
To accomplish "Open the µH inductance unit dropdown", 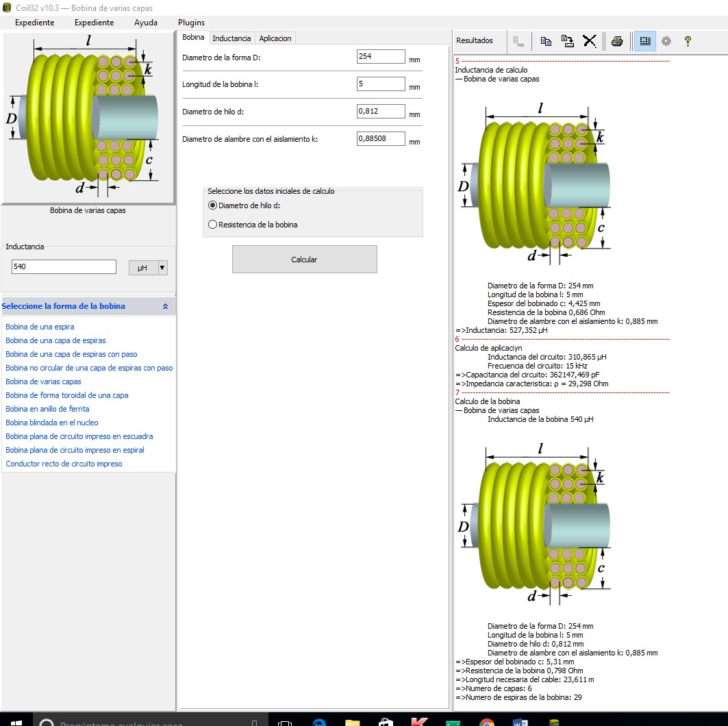I will [x=162, y=268].
